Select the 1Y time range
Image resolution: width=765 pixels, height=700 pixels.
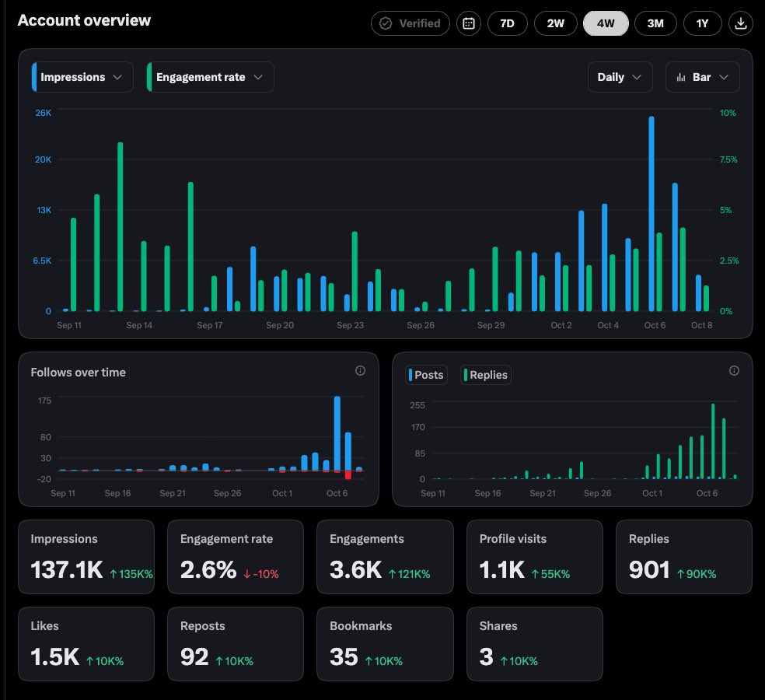click(702, 23)
